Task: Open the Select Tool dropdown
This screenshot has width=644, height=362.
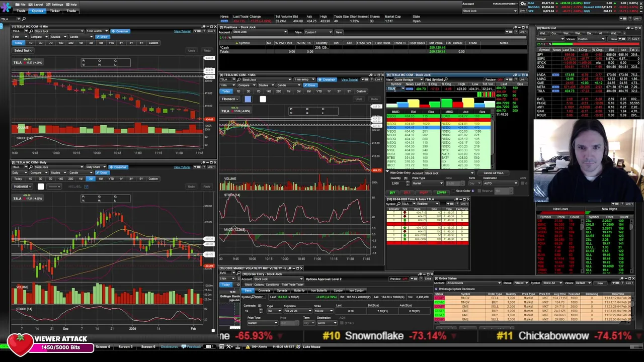Action: (23, 50)
